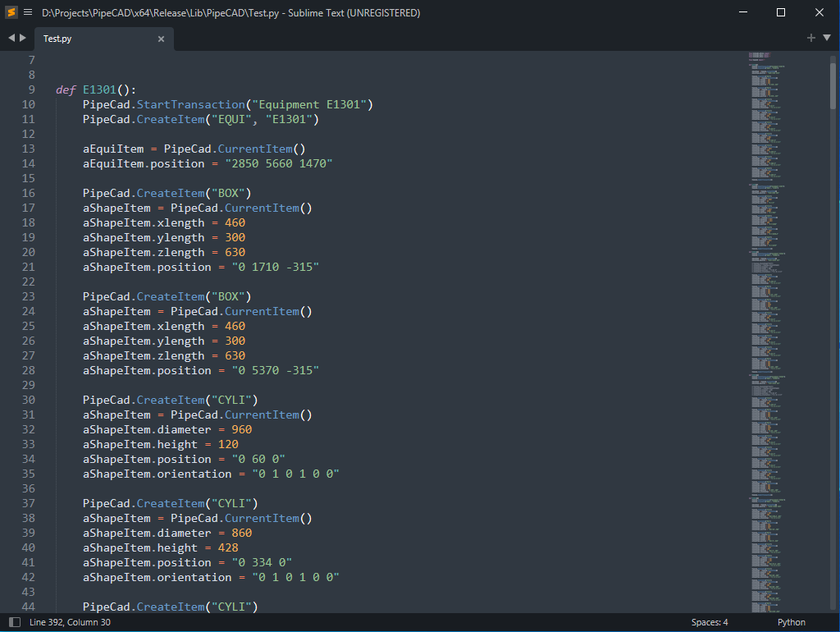Click the string "Equipment E1301"
The height and width of the screenshot is (632, 840).
[309, 104]
